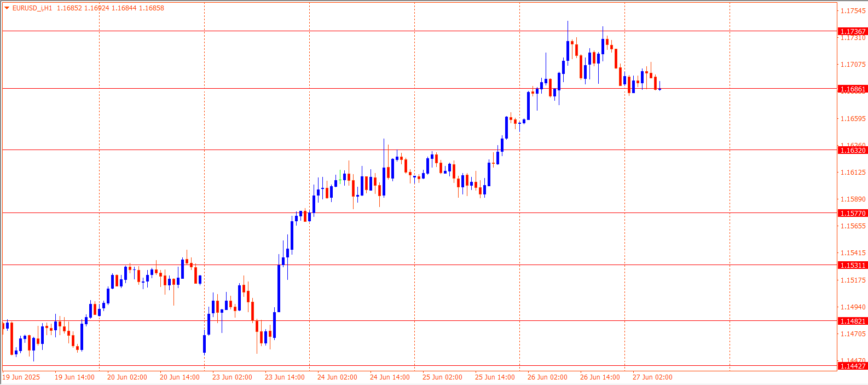This screenshot has height=385, width=868.
Task: Click the low price value 1.16844
Action: coord(124,8)
